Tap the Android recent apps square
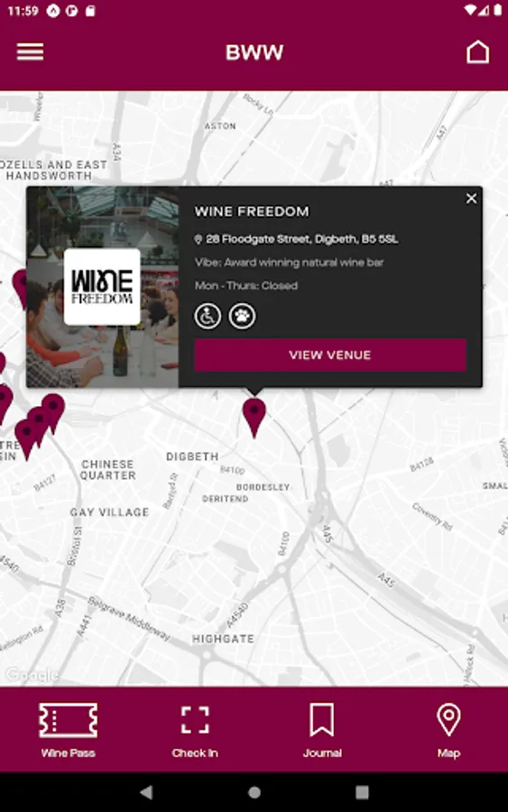The height and width of the screenshot is (812, 508). 362,792
